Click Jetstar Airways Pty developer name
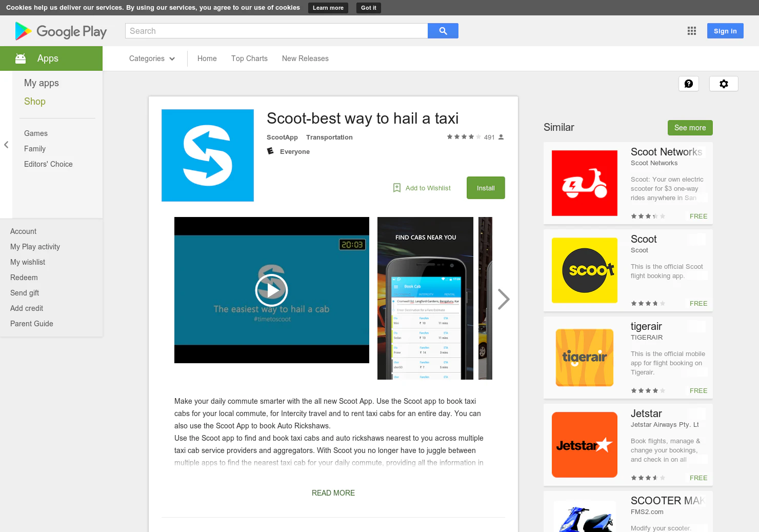 tap(665, 425)
